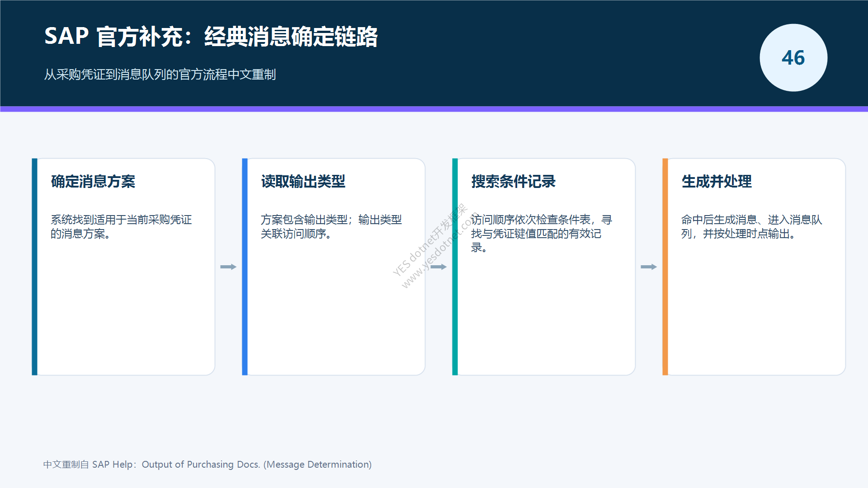Click the description '系统找到适用于当前采购凭证的消息方案。'
Screen dimensions: 868x488
(121, 227)
